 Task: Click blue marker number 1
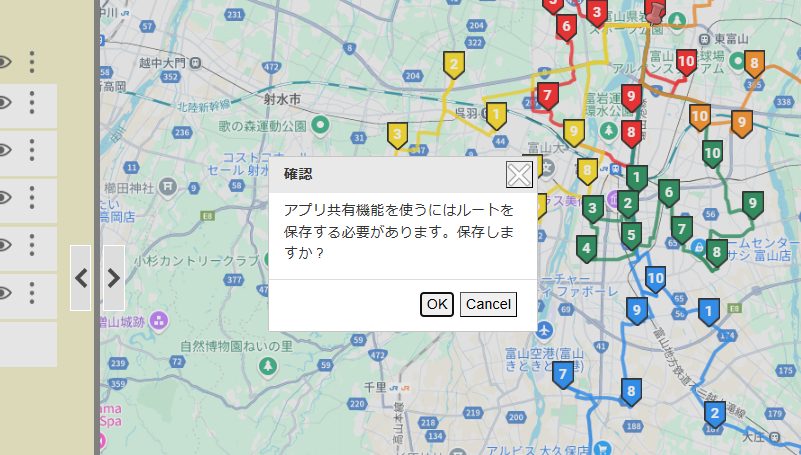(709, 312)
